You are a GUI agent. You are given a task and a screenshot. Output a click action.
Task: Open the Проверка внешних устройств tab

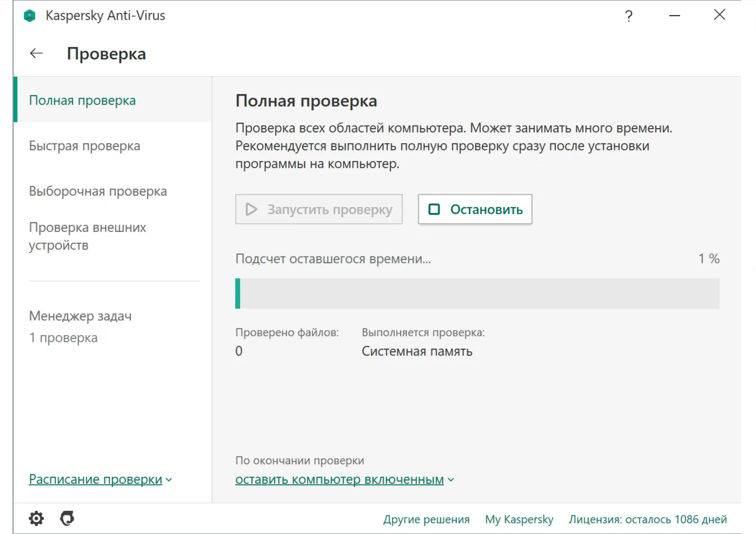[x=87, y=236]
